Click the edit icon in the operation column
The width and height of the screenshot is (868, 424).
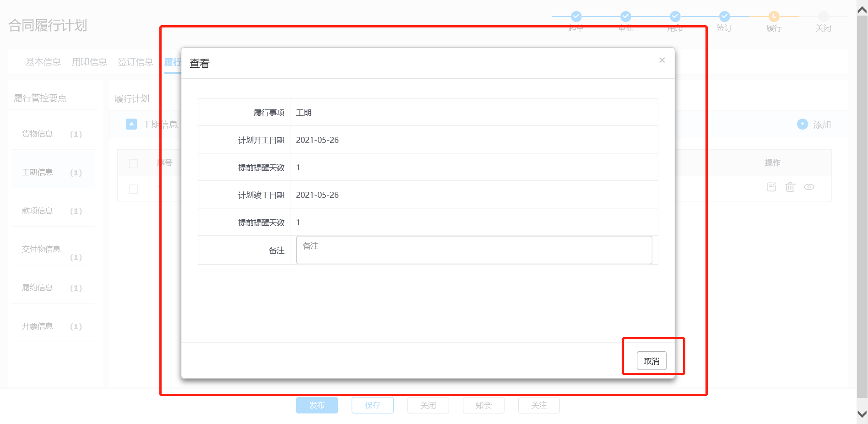click(771, 187)
